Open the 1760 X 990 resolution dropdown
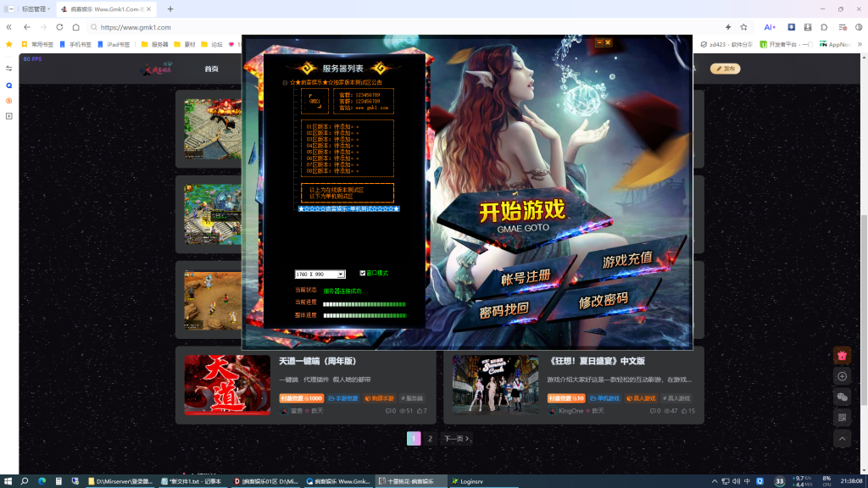The image size is (868, 488). pos(341,274)
